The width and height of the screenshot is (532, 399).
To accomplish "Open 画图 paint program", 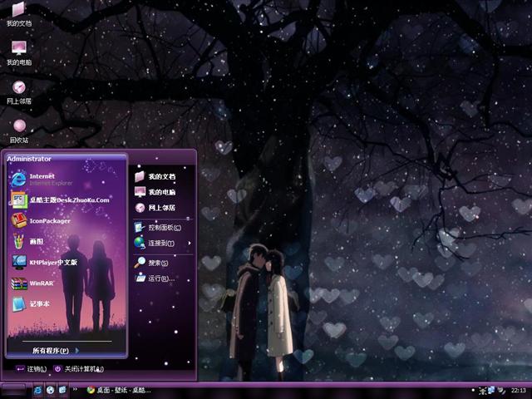I will point(27,241).
